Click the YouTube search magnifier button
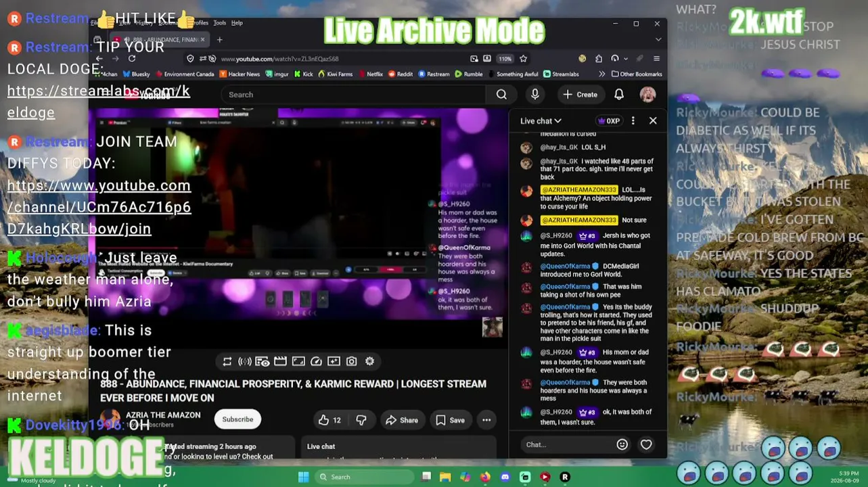The height and width of the screenshot is (487, 868). click(501, 95)
